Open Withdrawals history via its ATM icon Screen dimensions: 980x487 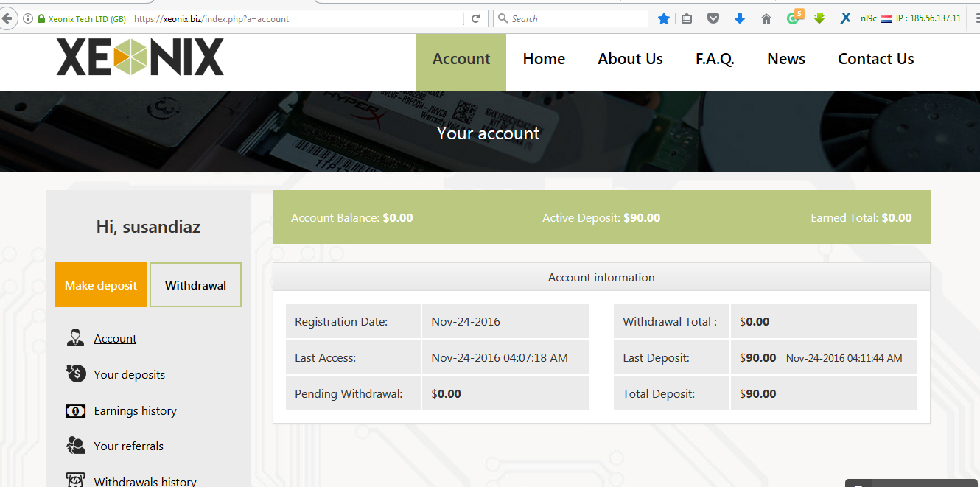[75, 480]
